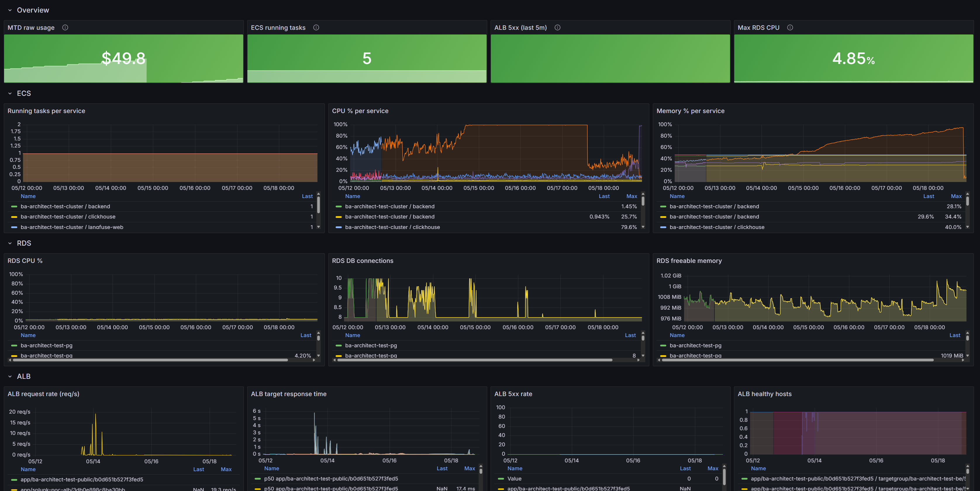Click the 4.85% Max RDS CPU value
This screenshot has width=980, height=491.
click(x=853, y=58)
